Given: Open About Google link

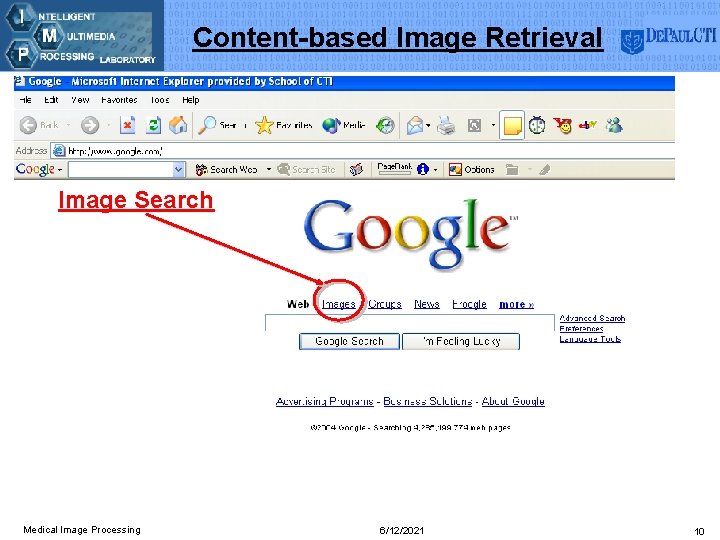Looking at the screenshot, I should coord(513,401).
